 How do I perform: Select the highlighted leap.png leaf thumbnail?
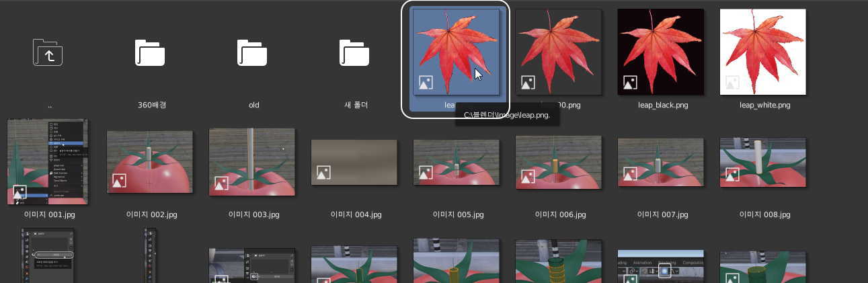click(x=457, y=52)
